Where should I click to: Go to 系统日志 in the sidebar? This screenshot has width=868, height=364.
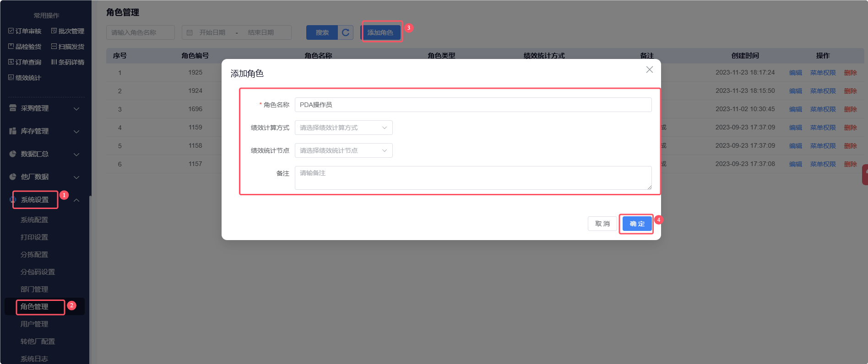34,359
